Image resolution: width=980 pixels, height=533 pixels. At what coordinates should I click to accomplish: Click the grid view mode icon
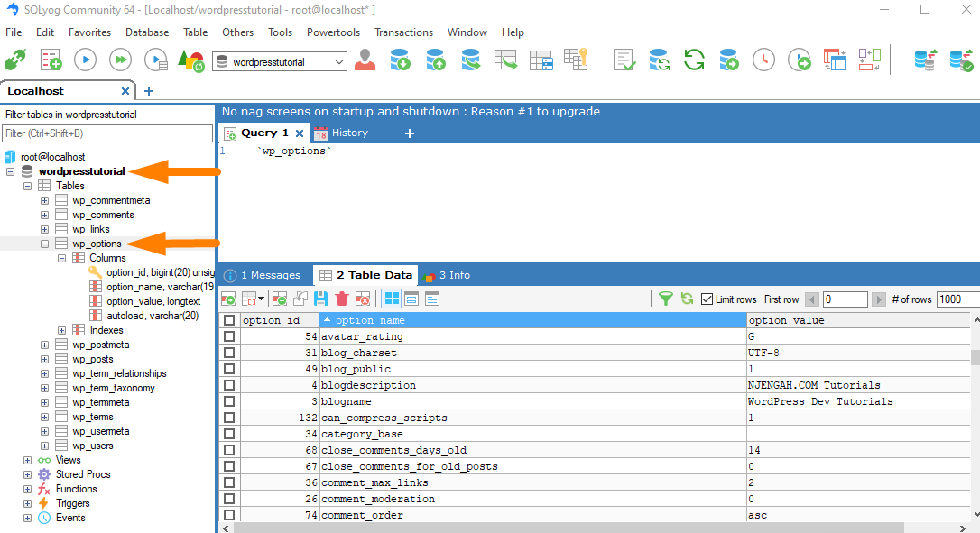(392, 299)
